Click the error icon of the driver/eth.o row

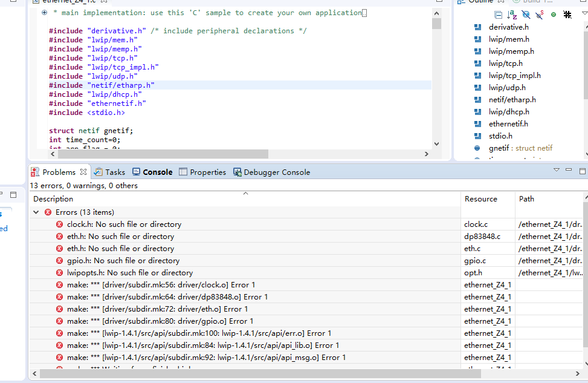(x=59, y=309)
